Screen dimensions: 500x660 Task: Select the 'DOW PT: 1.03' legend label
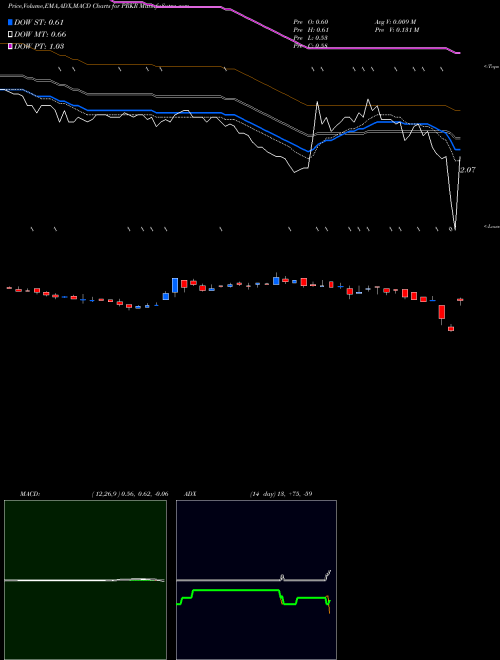point(39,46)
